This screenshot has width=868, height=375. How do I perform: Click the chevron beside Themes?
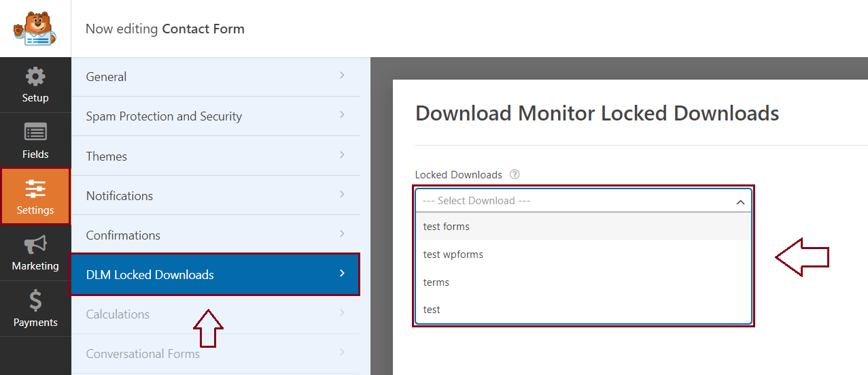coord(342,154)
